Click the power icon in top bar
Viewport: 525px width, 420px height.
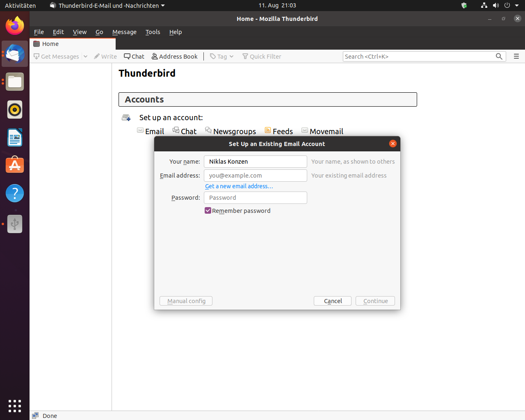[507, 5]
